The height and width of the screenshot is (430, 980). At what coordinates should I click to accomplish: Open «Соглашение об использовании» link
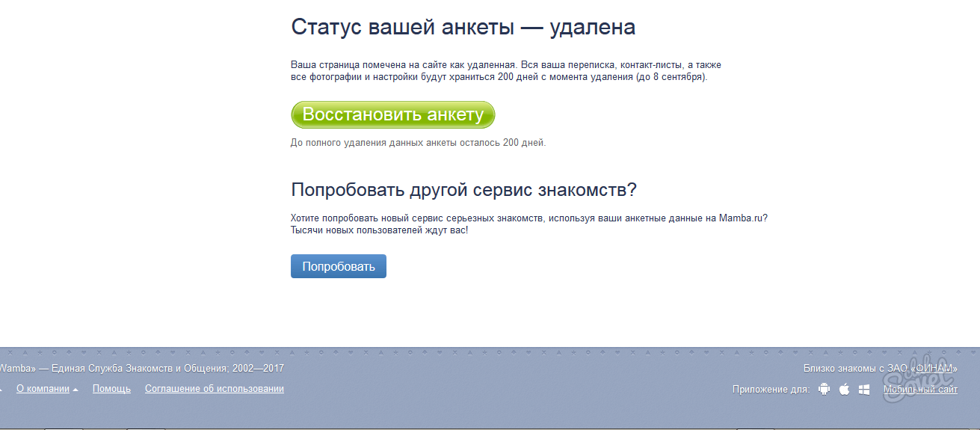215,389
